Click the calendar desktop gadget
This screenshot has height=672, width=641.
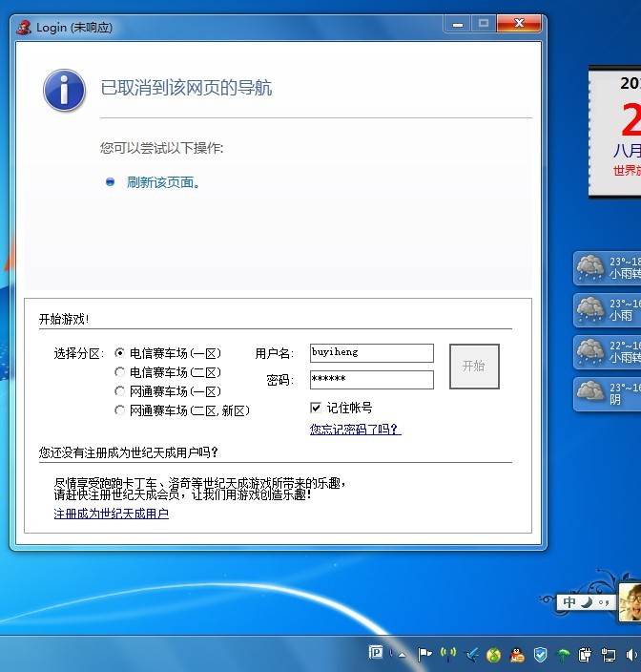[x=615, y=132]
